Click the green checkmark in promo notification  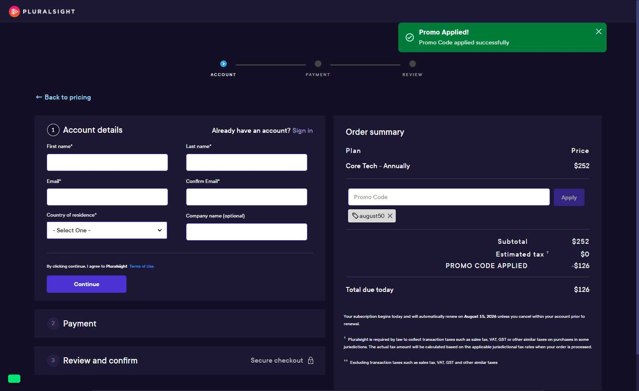point(410,38)
